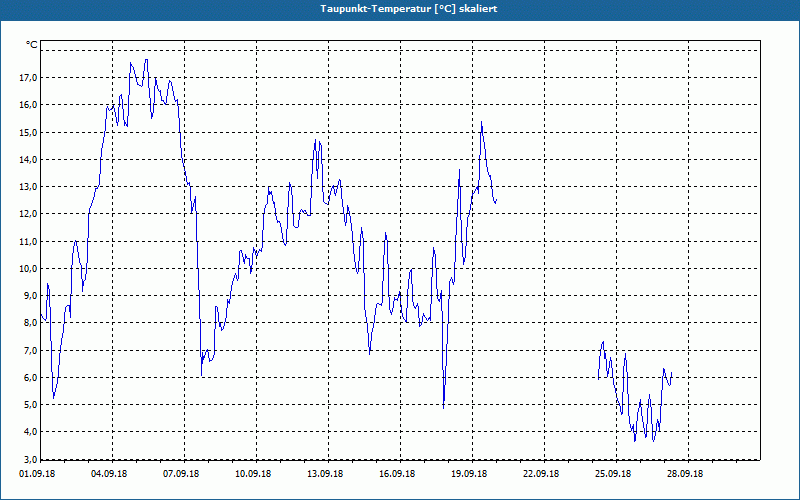Select the 6,0 y-axis label
The width and height of the screenshot is (800, 500).
pyautogui.click(x=30, y=378)
